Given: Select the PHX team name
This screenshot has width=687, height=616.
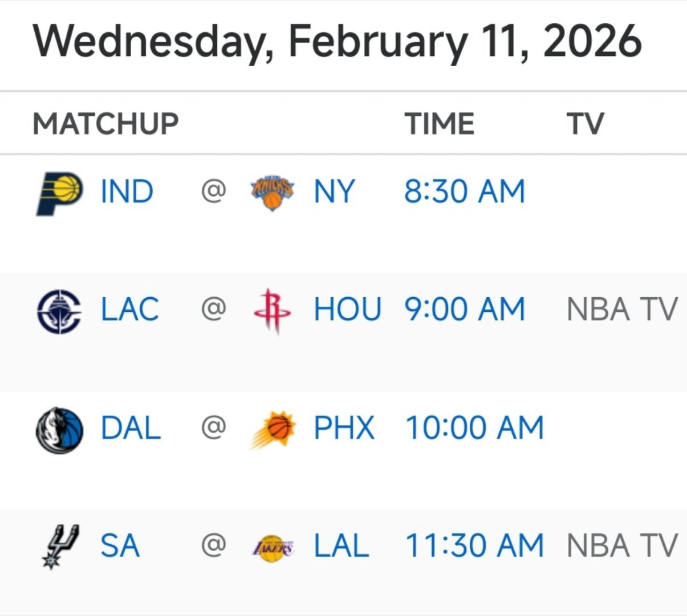Looking at the screenshot, I should point(344,429).
